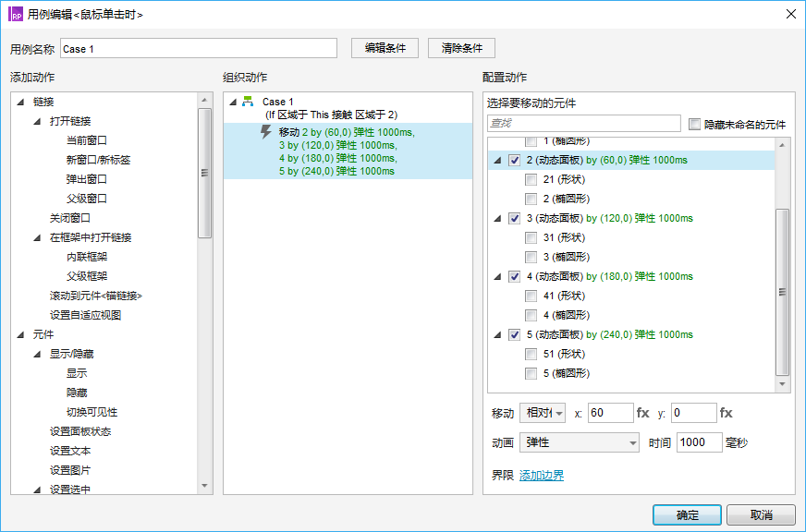Enable 隐藏未命名的元件 checkbox
Viewport: 806px width, 532px height.
[x=695, y=124]
